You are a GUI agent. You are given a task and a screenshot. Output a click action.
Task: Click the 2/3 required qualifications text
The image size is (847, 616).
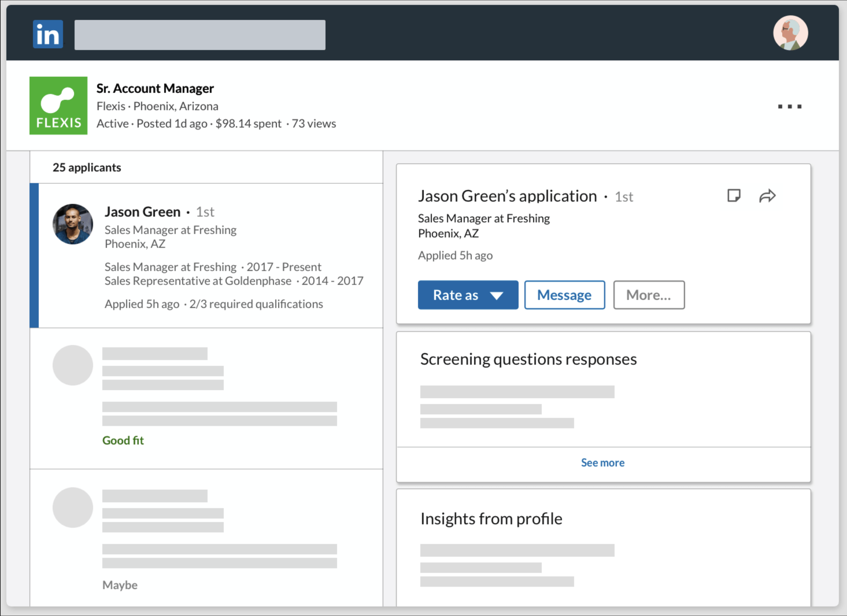click(x=256, y=304)
